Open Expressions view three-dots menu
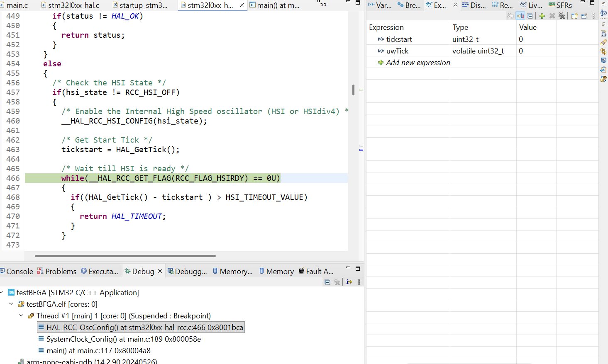Screen dimensions: 608x364 click(593, 16)
